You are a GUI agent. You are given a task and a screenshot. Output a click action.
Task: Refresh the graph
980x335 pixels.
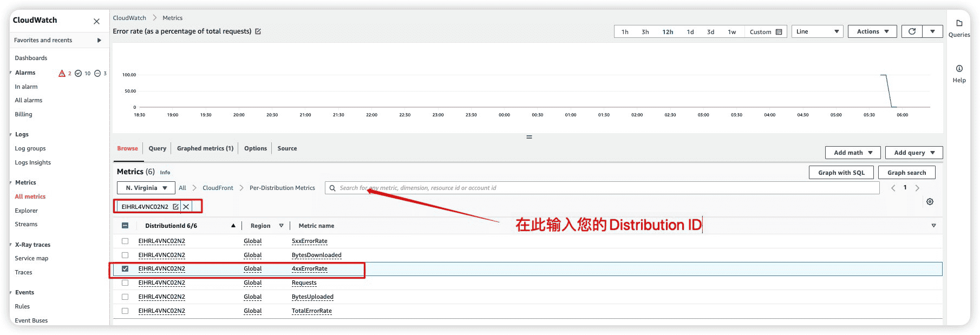point(912,31)
